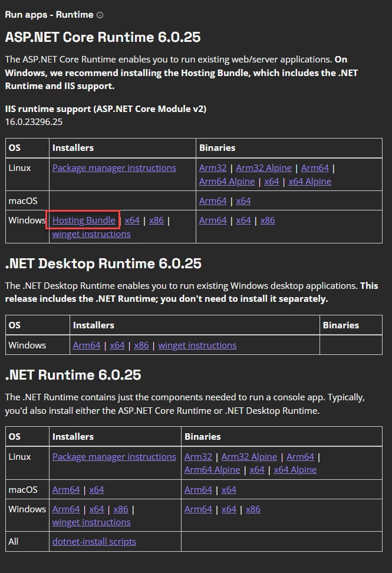392x573 pixels.
Task: Download .NET Runtime Windows Arm64 binary
Action: point(198,509)
